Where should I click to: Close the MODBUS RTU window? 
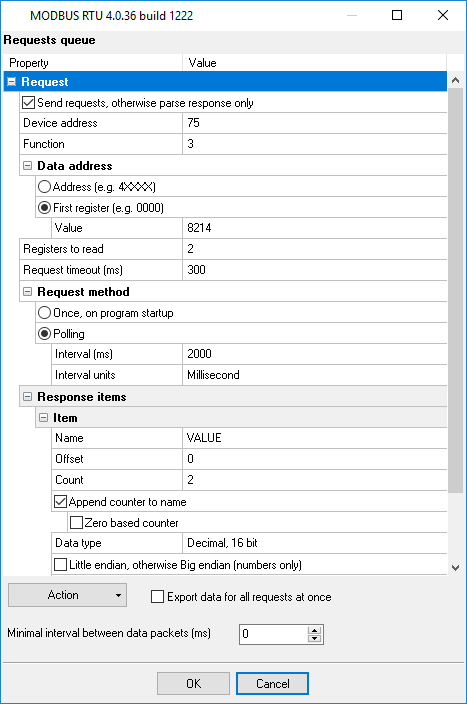point(443,15)
